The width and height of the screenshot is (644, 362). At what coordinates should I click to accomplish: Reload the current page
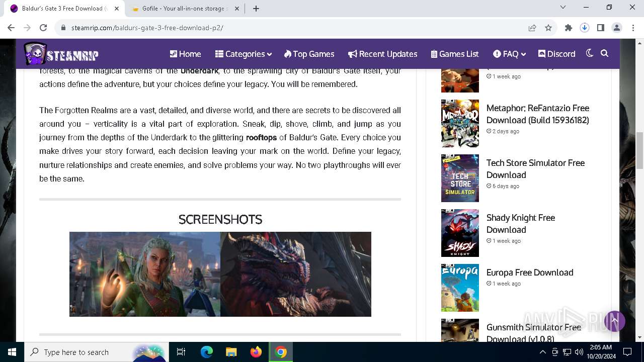pos(43,28)
